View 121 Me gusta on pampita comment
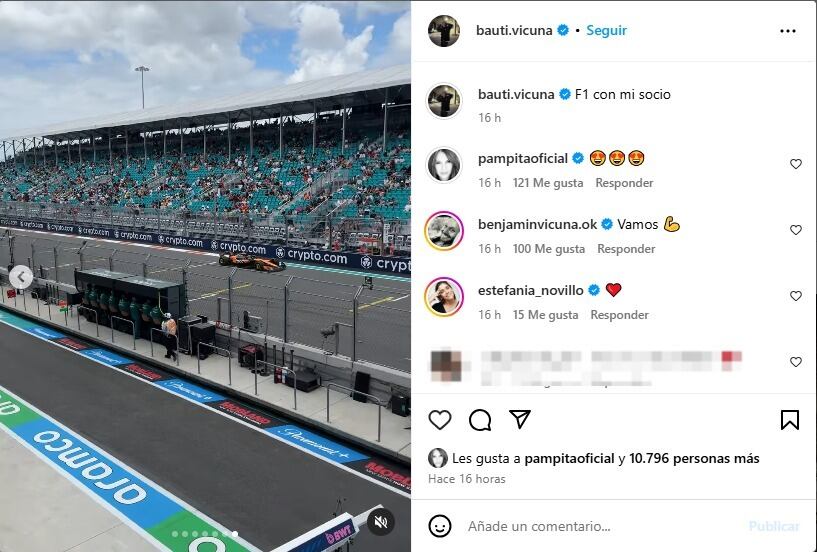Image resolution: width=817 pixels, height=552 pixels. [548, 183]
